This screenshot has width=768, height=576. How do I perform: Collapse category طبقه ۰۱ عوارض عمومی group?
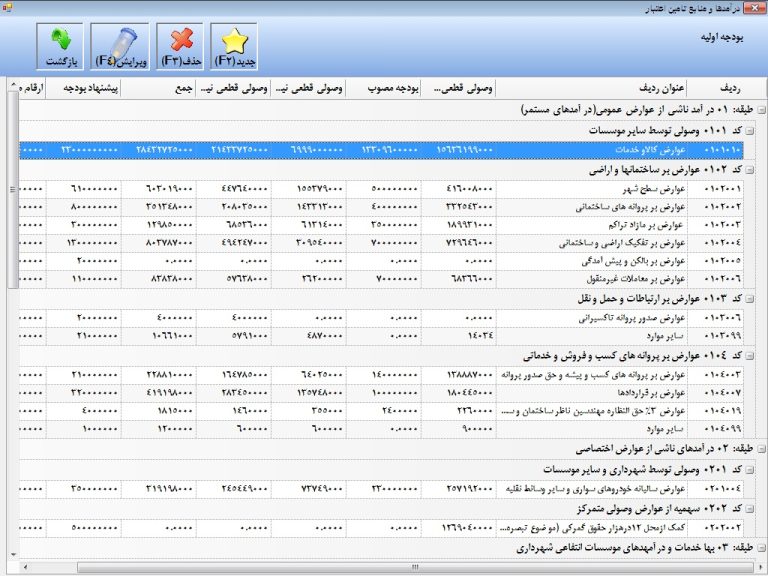tap(761, 110)
